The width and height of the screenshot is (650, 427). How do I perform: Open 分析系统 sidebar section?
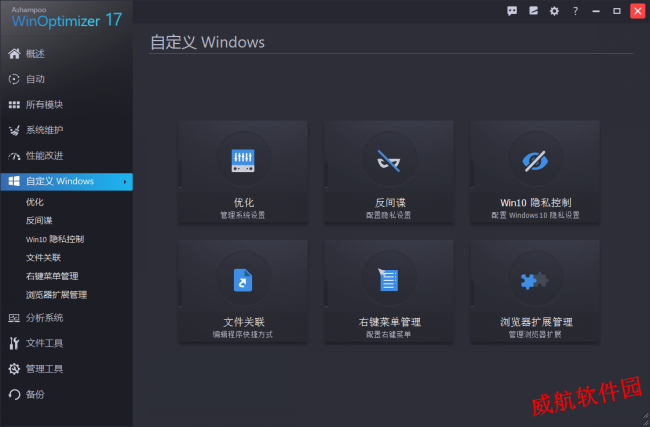[x=44, y=318]
